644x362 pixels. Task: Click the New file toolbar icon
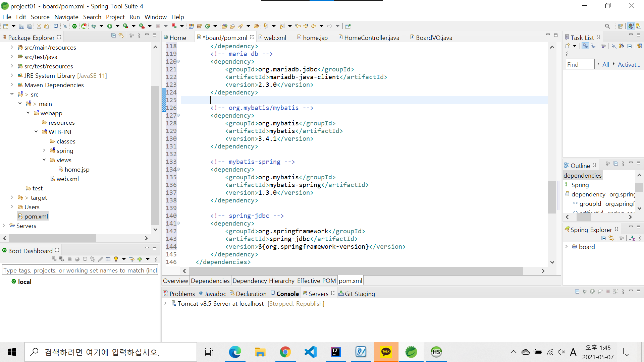(6, 26)
